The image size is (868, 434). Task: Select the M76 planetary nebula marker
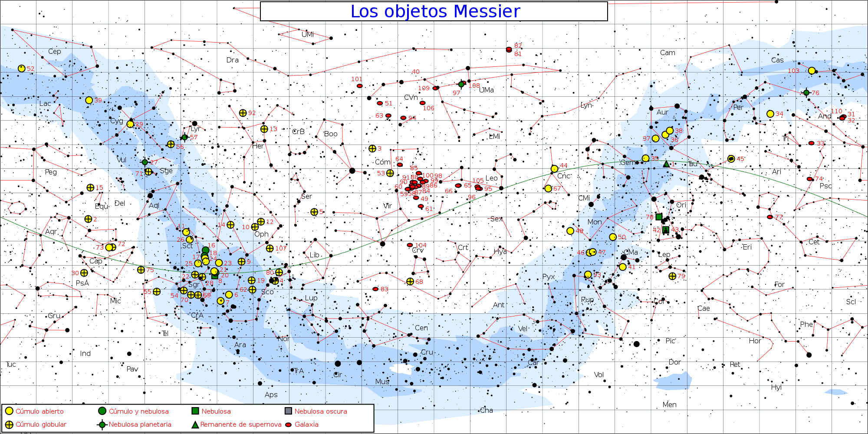pyautogui.click(x=806, y=92)
